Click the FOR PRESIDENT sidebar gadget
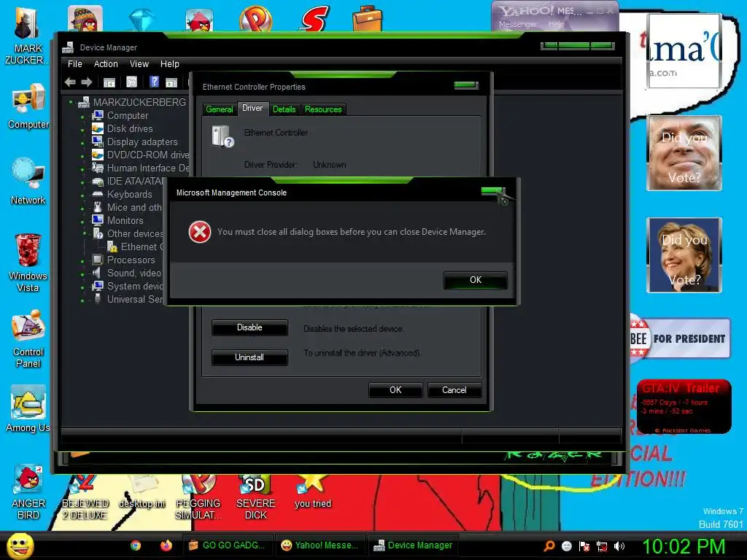The height and width of the screenshot is (560, 747). click(x=680, y=339)
